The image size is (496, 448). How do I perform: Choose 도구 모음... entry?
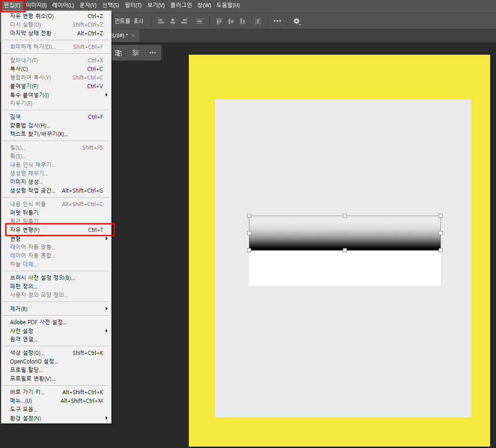point(56,410)
